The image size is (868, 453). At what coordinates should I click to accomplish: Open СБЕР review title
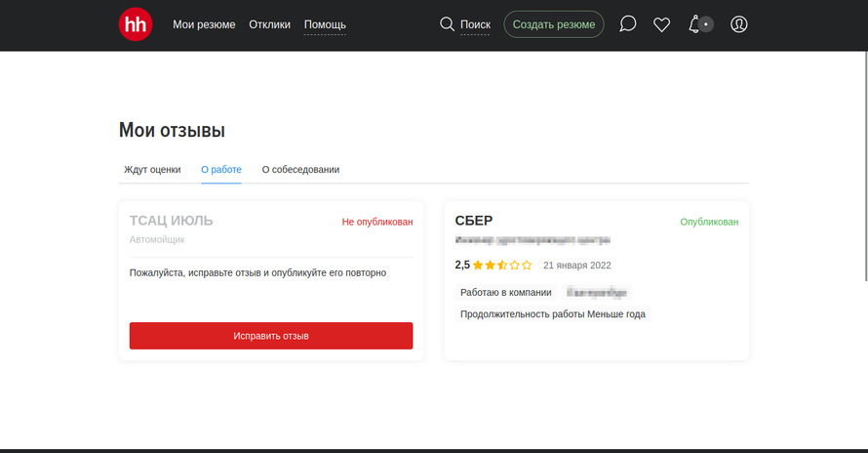tap(474, 221)
